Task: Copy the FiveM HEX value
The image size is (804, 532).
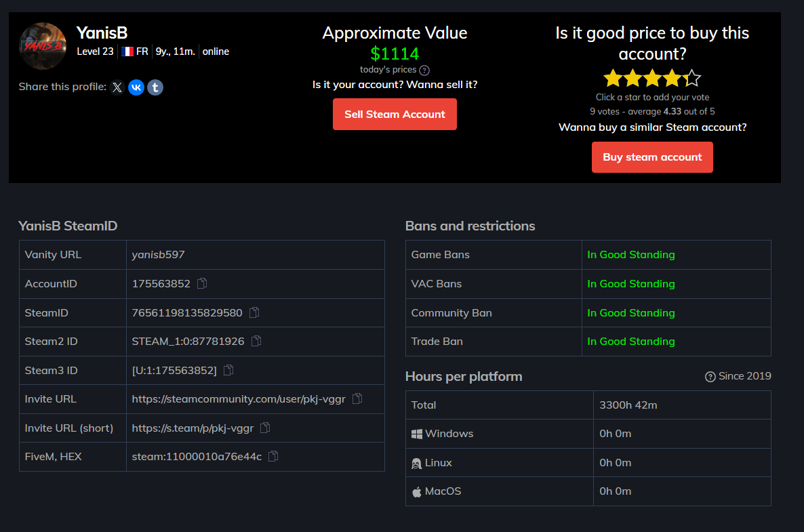Action: pyautogui.click(x=273, y=456)
